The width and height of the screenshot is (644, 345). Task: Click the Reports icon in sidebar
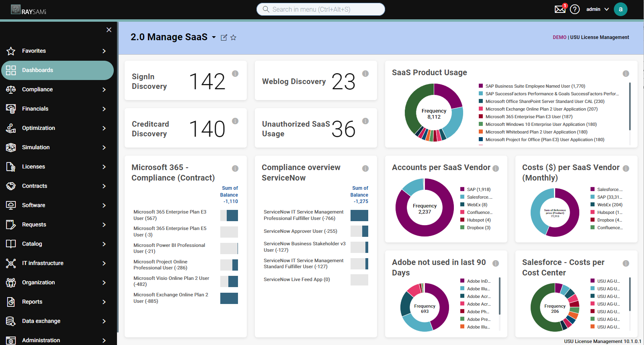(x=11, y=302)
